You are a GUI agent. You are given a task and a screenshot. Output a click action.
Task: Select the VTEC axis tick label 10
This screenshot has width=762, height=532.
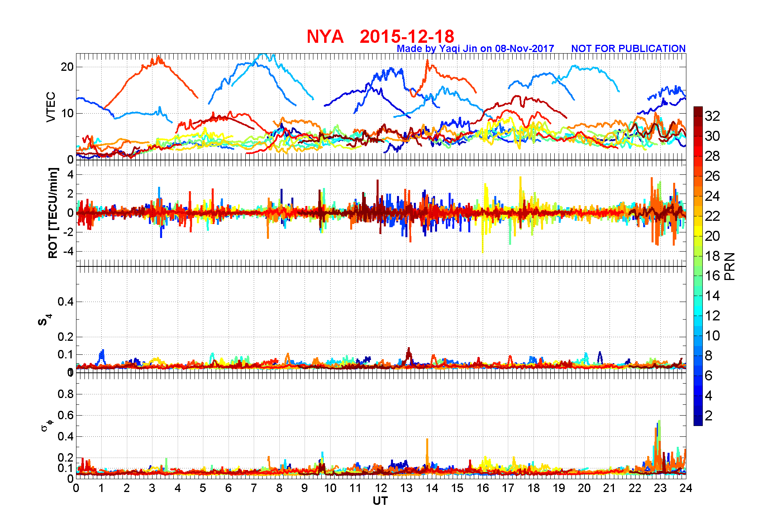coord(67,113)
